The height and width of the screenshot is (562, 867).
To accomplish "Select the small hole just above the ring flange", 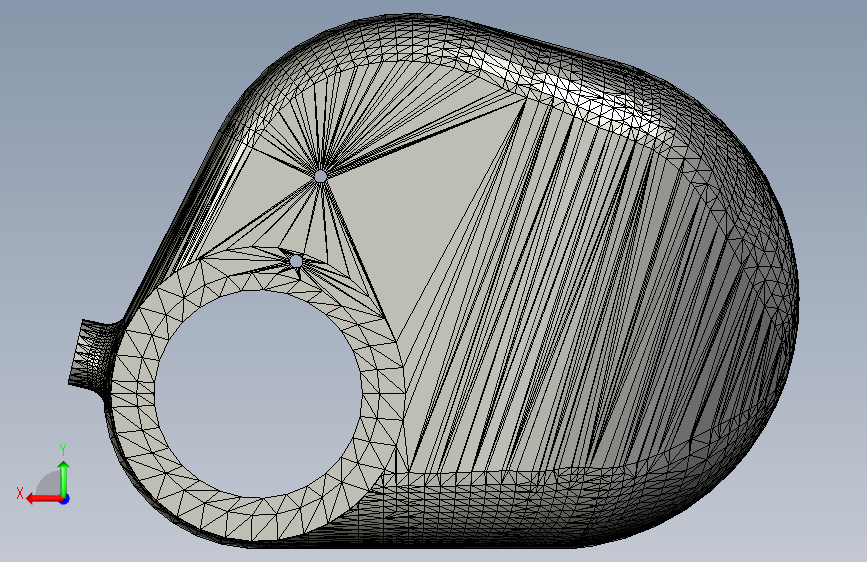I will coord(296,261).
